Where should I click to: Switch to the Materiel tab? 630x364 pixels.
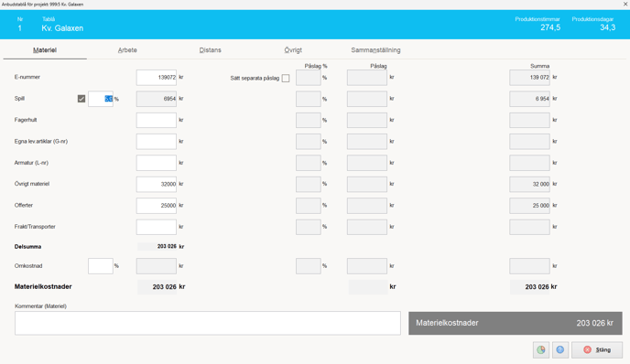[45, 50]
